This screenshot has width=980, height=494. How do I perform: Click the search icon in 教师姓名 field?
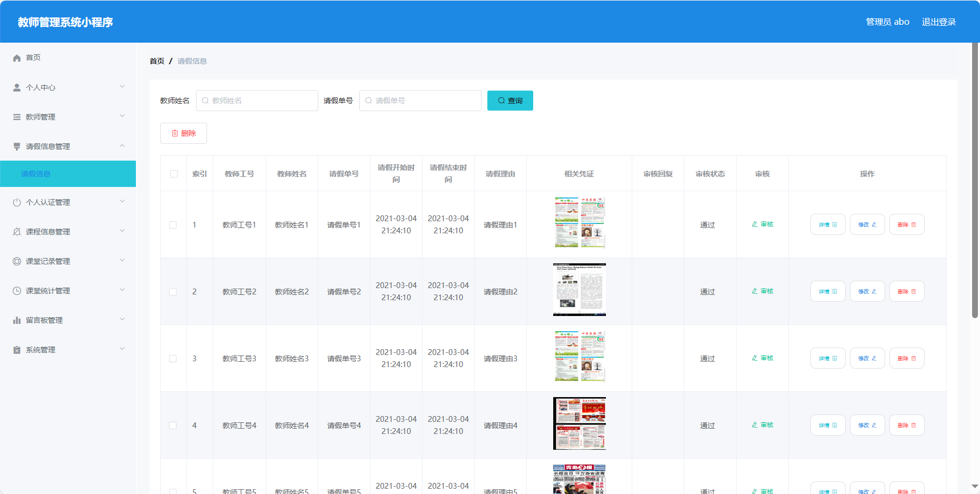click(205, 101)
